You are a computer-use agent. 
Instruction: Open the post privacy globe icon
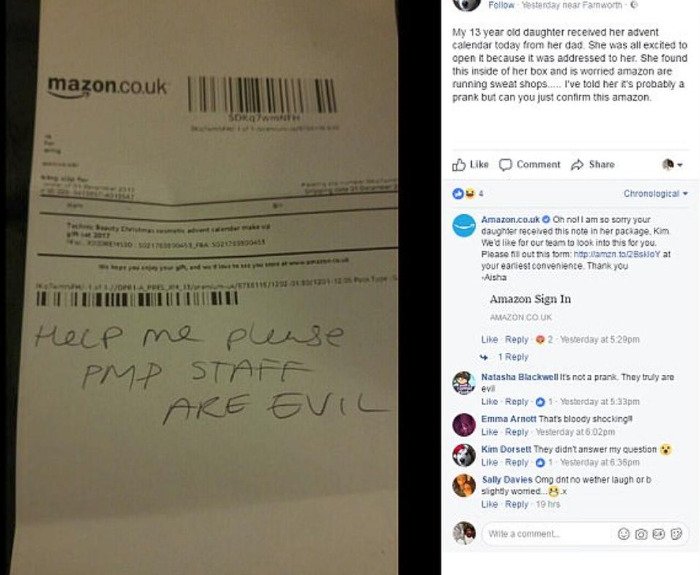634,5
